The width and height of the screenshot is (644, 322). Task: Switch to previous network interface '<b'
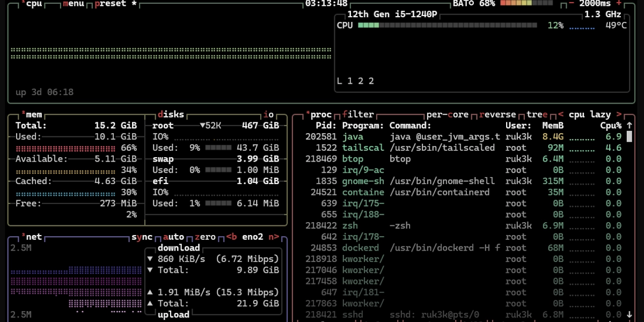[232, 237]
